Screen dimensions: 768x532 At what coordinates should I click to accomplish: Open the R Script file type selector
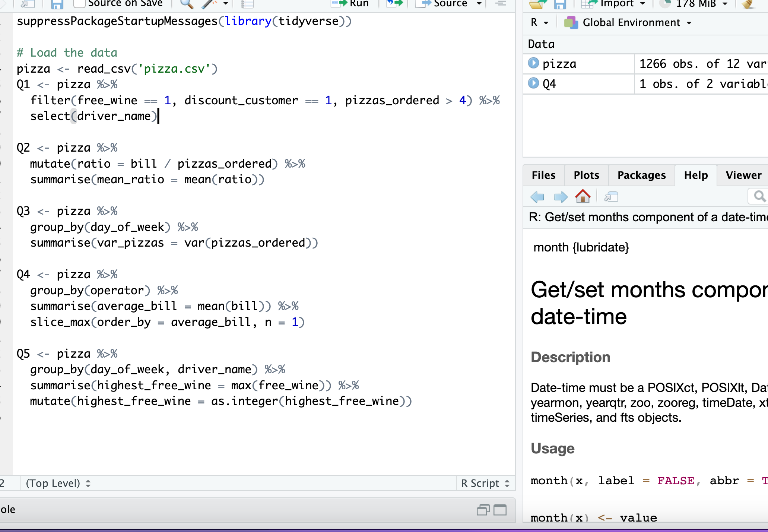click(485, 483)
